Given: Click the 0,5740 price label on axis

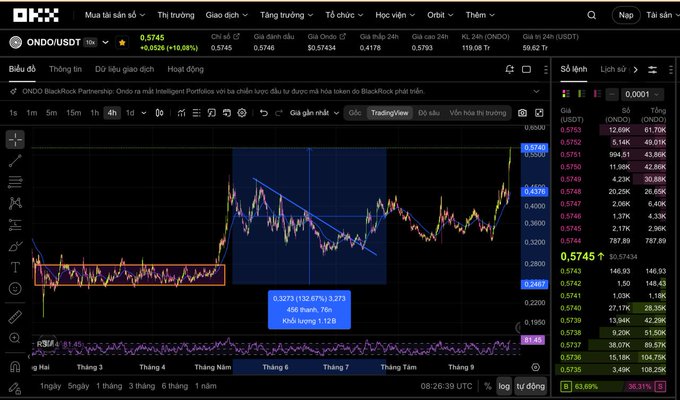Looking at the screenshot, I should (534, 148).
